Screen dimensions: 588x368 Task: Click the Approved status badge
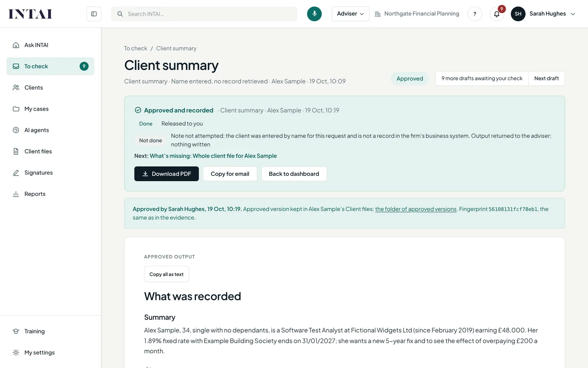tap(409, 79)
